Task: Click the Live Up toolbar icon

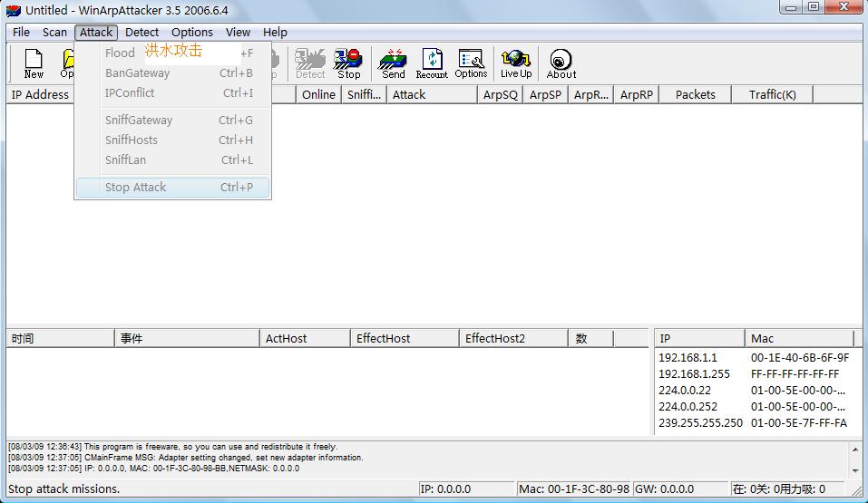Action: 516,63
